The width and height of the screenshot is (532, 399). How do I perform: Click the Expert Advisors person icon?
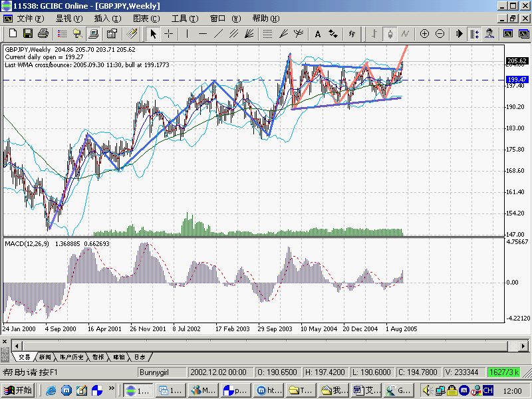(489, 34)
